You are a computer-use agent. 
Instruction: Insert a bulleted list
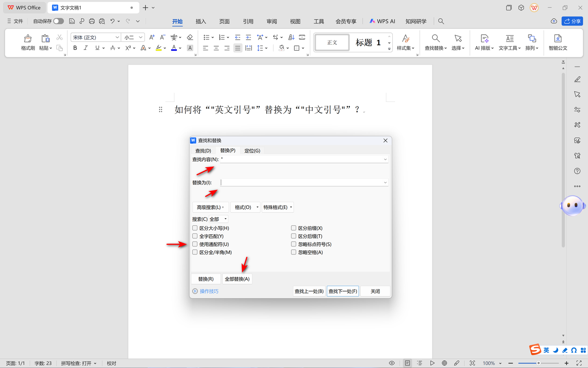click(206, 37)
